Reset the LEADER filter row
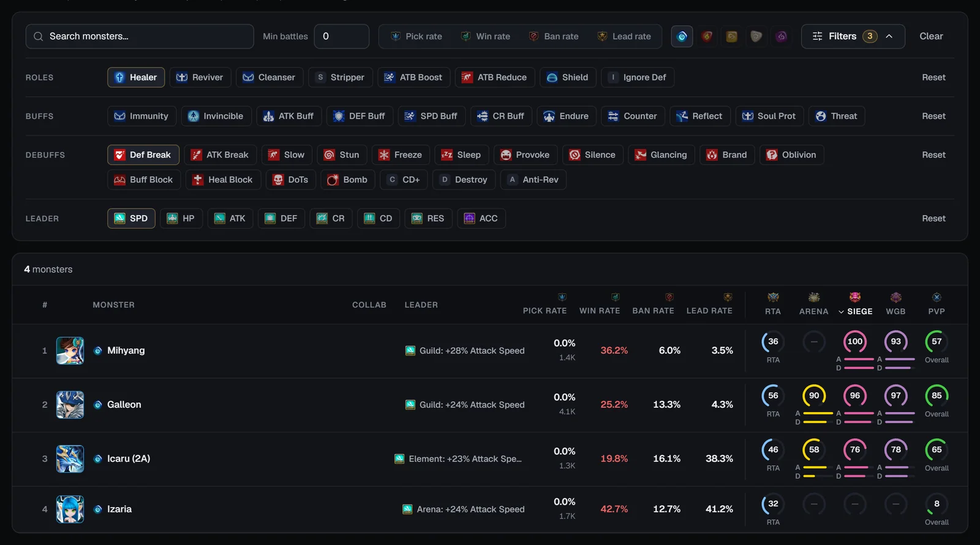 pos(933,218)
